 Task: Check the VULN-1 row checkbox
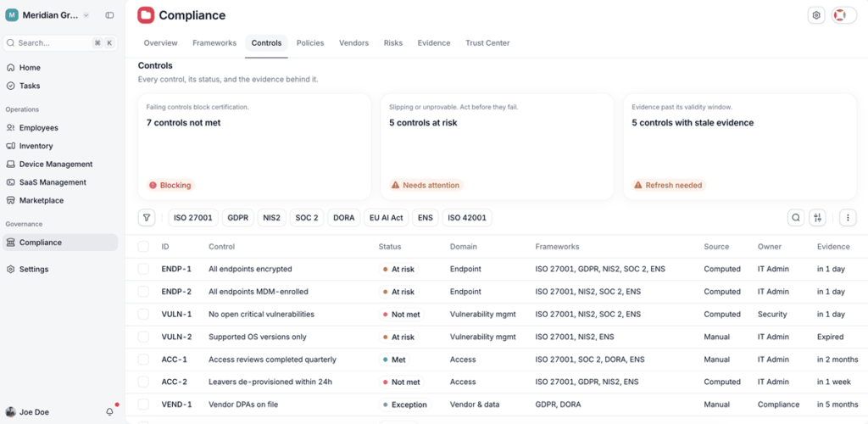coord(143,314)
